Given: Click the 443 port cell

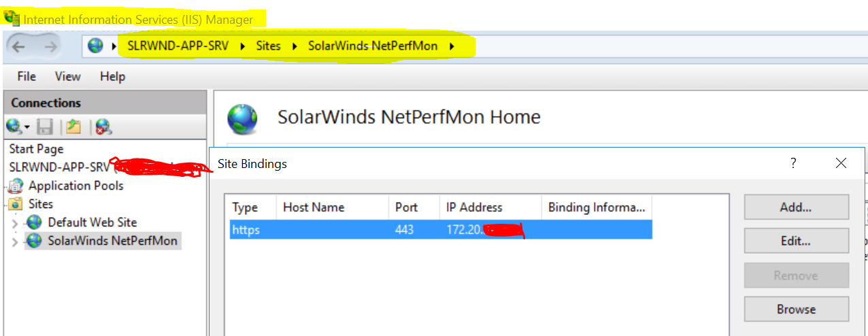Looking at the screenshot, I should tap(404, 230).
